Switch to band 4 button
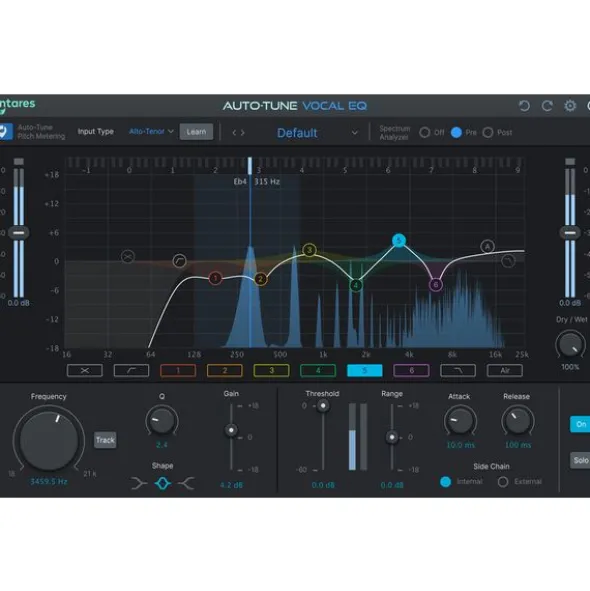The image size is (590, 591). pyautogui.click(x=318, y=371)
